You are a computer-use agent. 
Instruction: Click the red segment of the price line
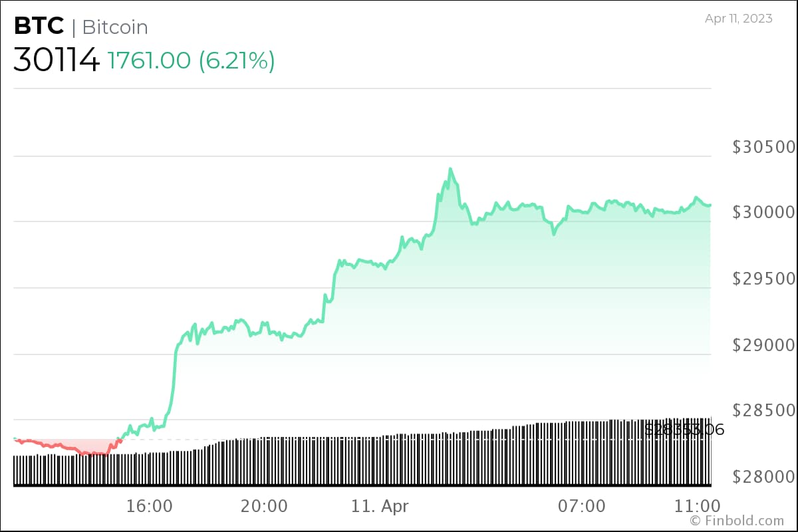[x=66, y=447]
